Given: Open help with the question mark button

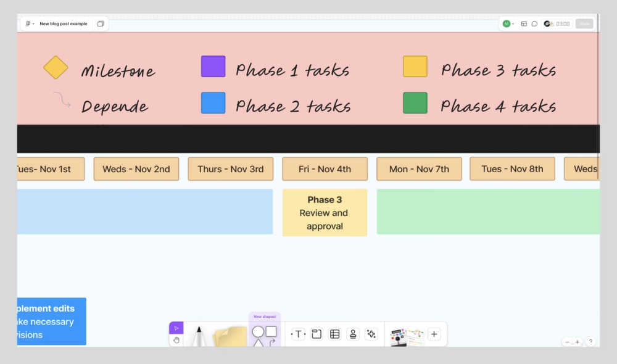Looking at the screenshot, I should click(x=590, y=341).
